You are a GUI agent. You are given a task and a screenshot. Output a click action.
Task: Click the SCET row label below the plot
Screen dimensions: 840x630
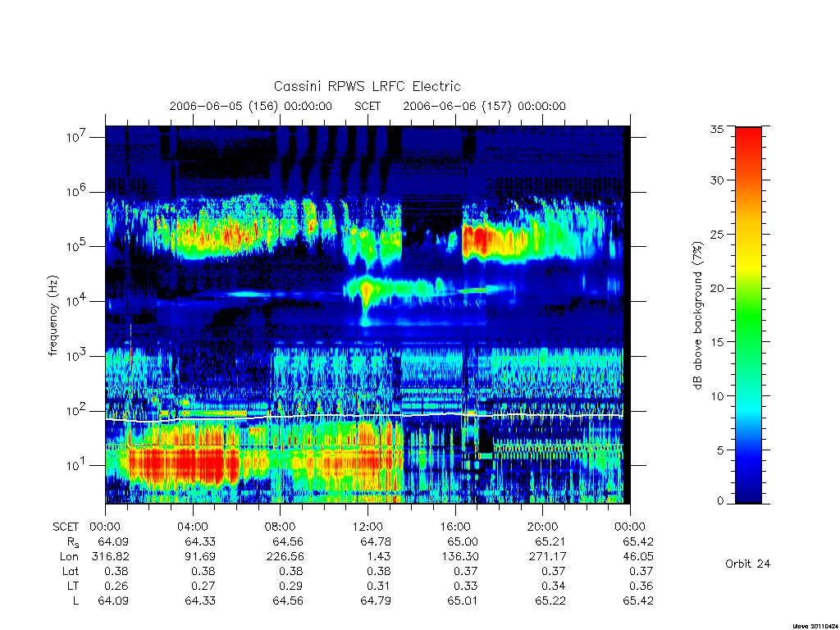66,527
